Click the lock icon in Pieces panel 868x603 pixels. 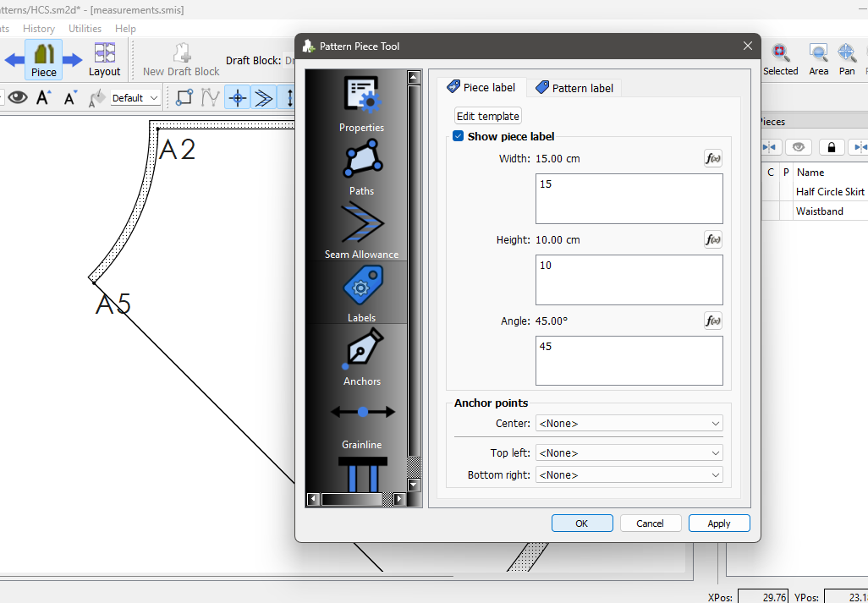[x=831, y=147]
